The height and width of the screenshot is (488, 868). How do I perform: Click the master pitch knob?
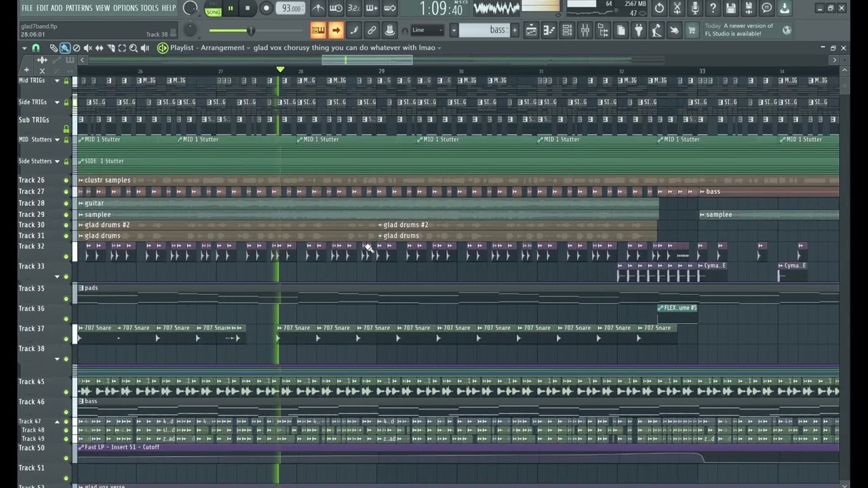click(191, 30)
